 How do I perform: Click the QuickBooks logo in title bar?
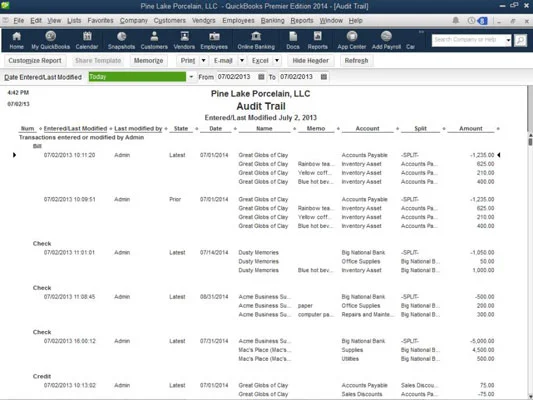click(x=5, y=5)
